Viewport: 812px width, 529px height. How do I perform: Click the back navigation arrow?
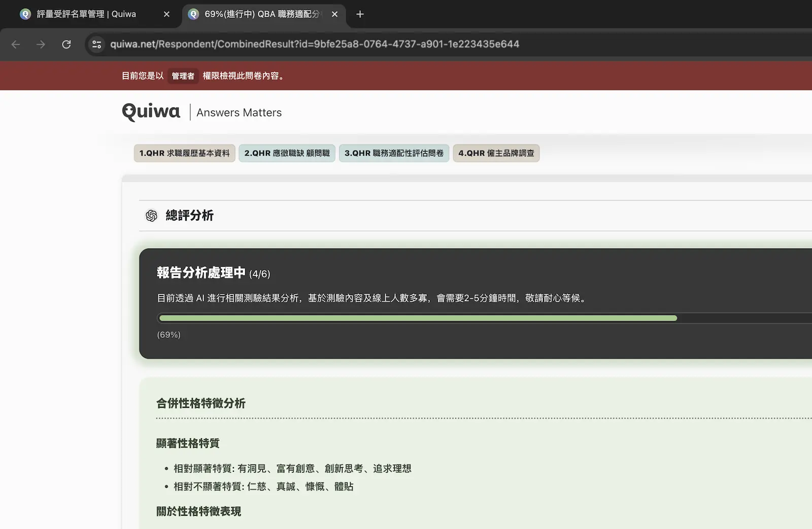[x=16, y=45]
